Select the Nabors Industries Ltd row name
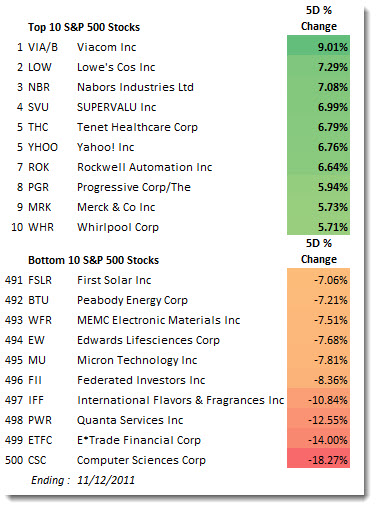Viewport: 376px width, 507px height. pyautogui.click(x=135, y=87)
